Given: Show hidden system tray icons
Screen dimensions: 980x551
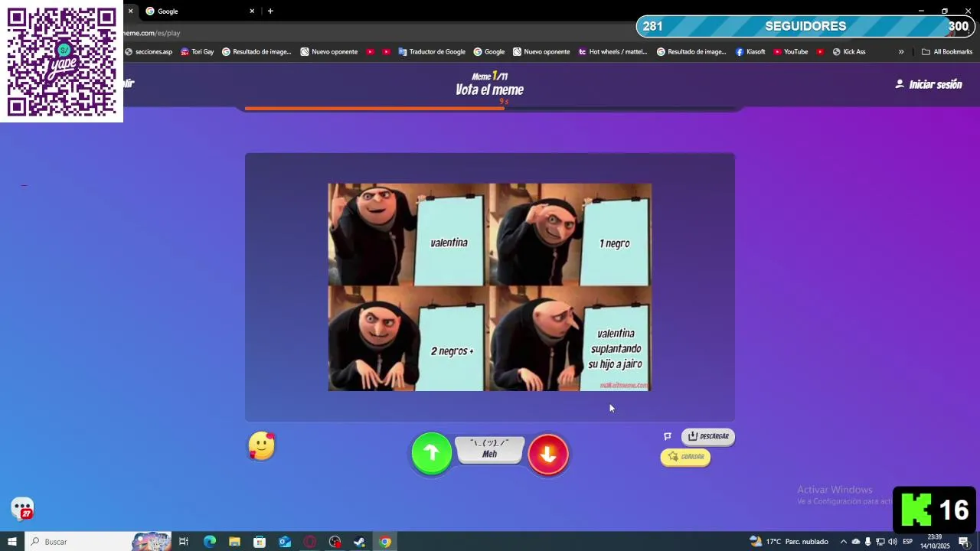Looking at the screenshot, I should (844, 542).
